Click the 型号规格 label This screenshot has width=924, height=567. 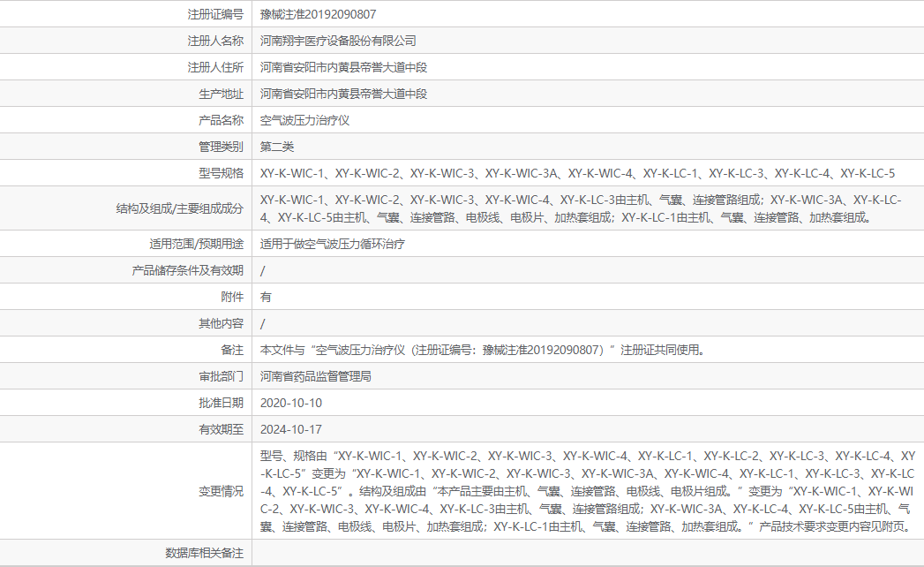pyautogui.click(x=221, y=173)
